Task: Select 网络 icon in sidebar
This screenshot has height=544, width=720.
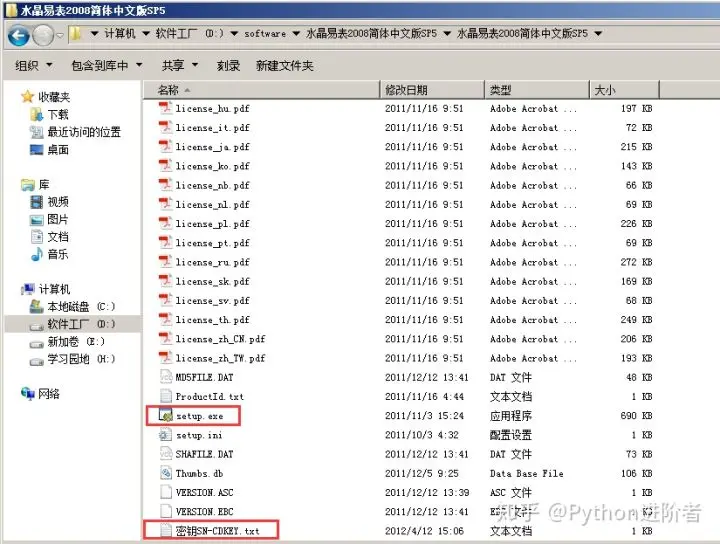Action: (x=28, y=393)
